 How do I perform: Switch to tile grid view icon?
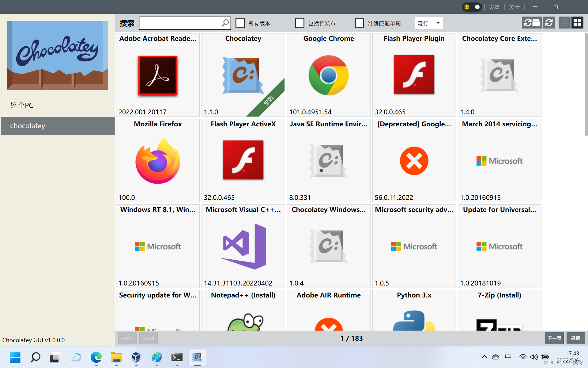coord(577,23)
